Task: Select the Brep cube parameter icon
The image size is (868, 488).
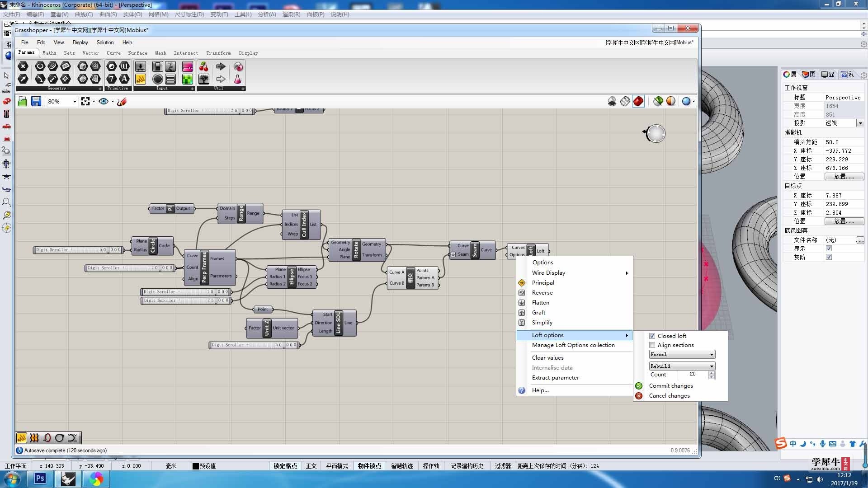Action: [x=82, y=66]
